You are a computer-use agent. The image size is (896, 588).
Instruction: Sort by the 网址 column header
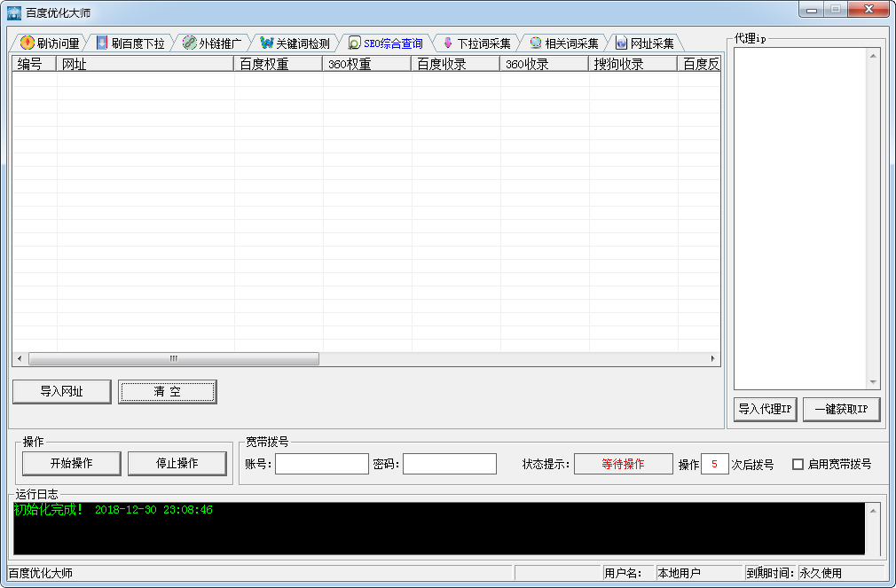[145, 64]
